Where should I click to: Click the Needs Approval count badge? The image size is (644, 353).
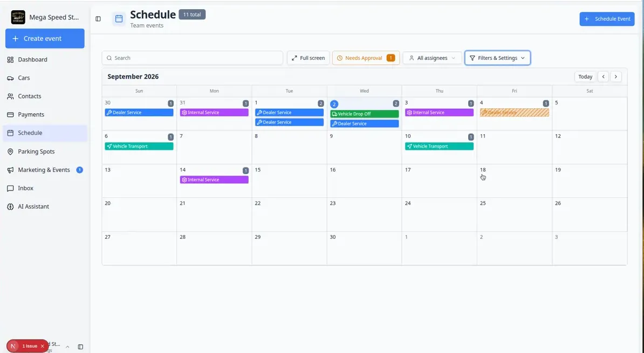tap(390, 58)
